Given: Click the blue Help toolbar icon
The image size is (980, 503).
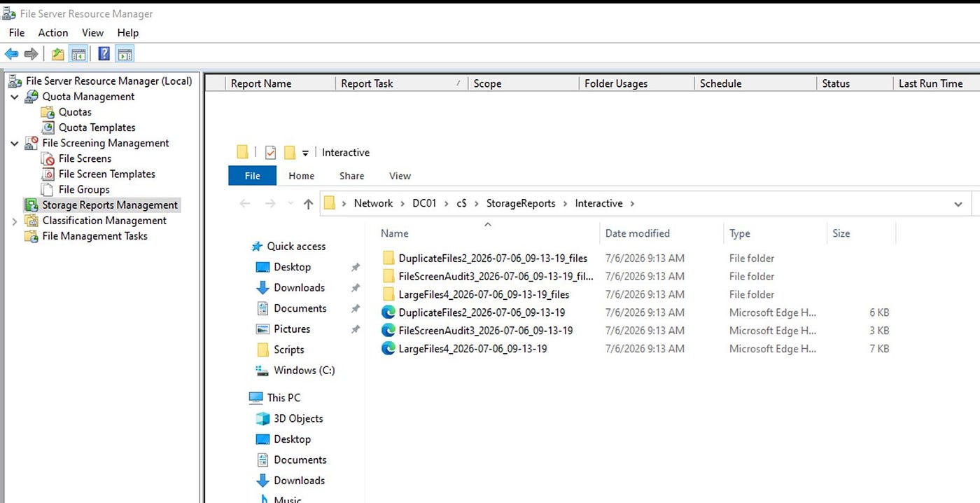Looking at the screenshot, I should click(x=104, y=54).
